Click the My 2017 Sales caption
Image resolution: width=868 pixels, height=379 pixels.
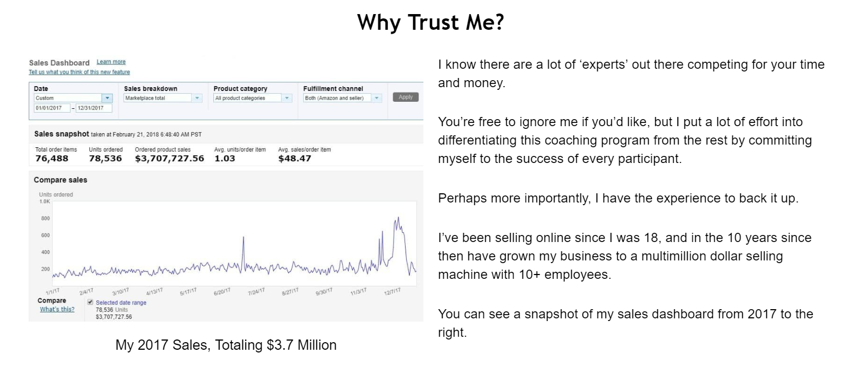pyautogui.click(x=226, y=345)
